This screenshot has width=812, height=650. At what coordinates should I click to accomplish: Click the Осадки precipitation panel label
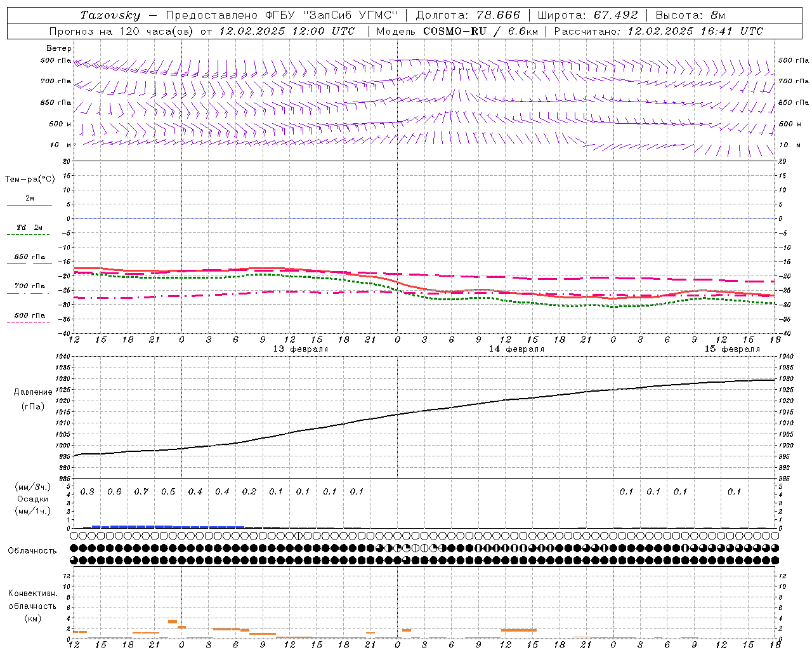click(x=33, y=499)
